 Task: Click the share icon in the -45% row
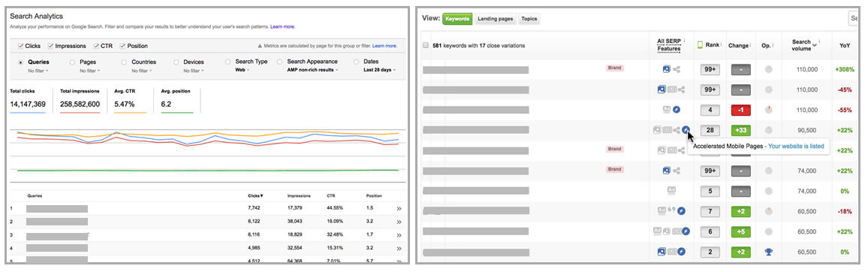tap(681, 89)
